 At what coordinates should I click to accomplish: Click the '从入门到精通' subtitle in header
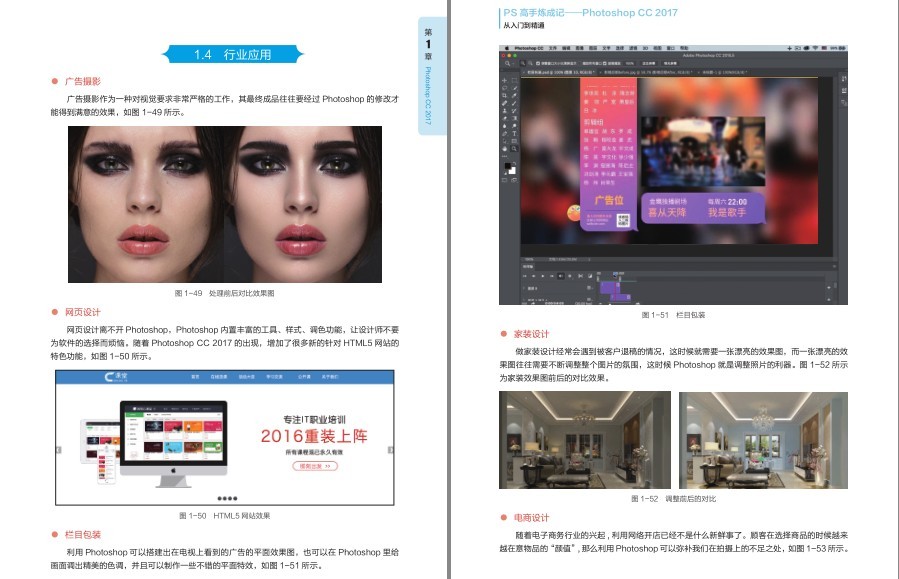[x=523, y=25]
